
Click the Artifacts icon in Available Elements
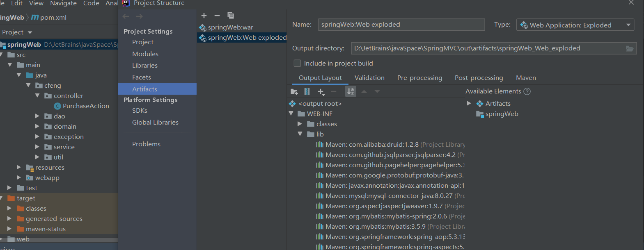[x=480, y=104]
